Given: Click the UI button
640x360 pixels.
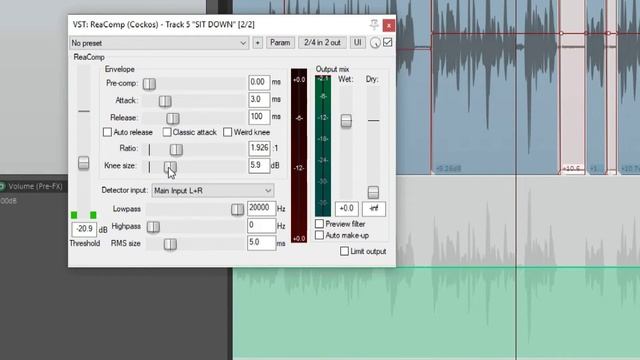Looking at the screenshot, I should coord(358,42).
